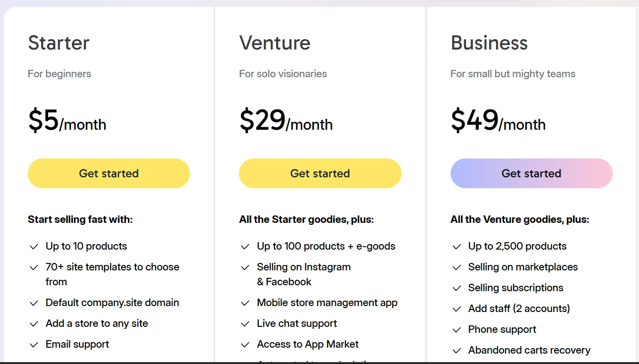Click the Business plan heading

pyautogui.click(x=489, y=43)
